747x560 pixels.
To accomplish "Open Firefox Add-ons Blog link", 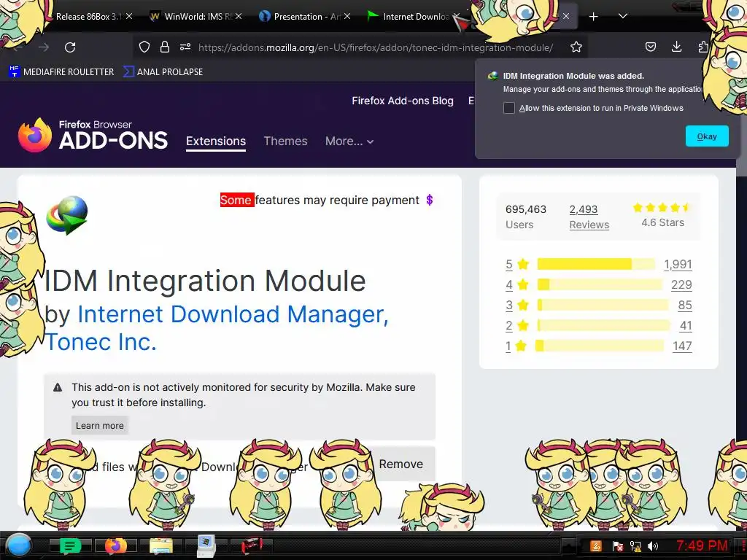I will click(403, 101).
